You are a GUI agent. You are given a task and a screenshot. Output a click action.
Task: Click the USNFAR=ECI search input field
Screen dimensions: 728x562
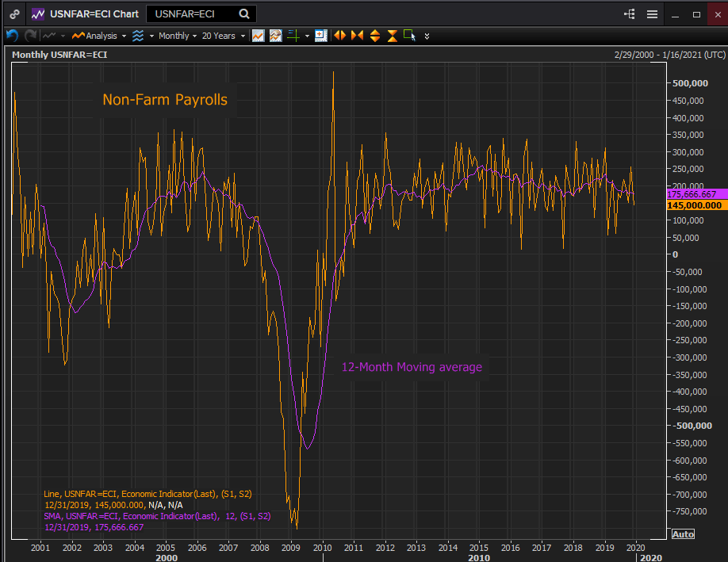192,14
